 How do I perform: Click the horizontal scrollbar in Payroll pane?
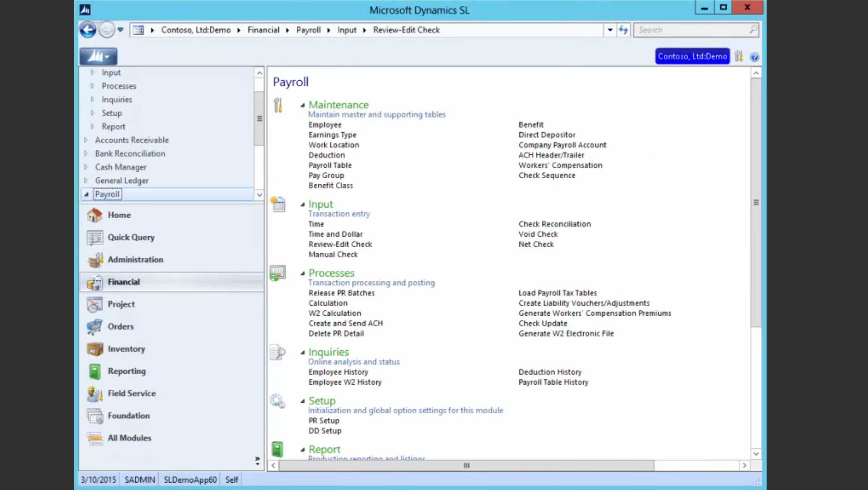coord(466,465)
